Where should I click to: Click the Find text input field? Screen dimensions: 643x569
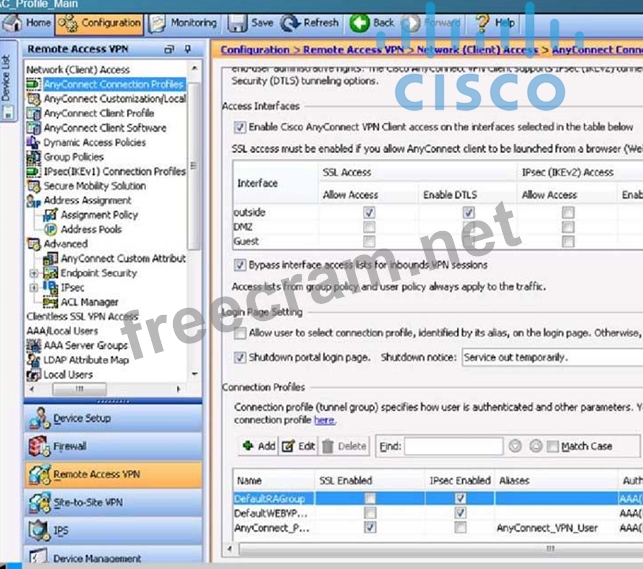(453, 446)
